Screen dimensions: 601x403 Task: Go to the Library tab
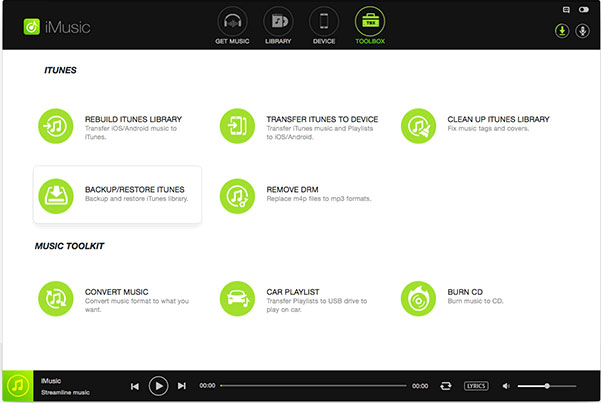coord(278,25)
